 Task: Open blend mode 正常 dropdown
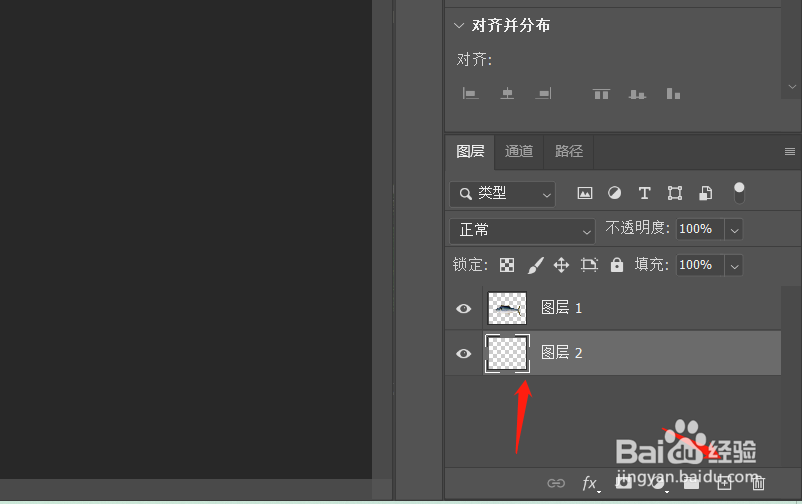tap(522, 231)
